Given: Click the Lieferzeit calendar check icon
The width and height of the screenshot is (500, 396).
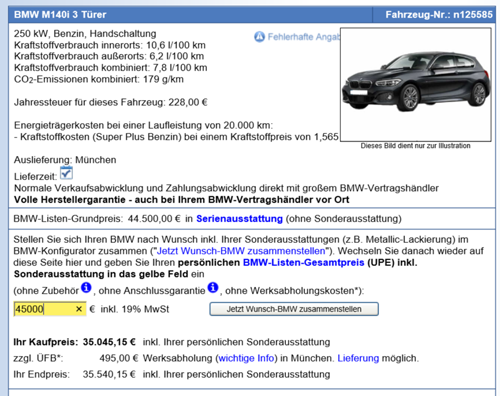Looking at the screenshot, I should (x=66, y=173).
